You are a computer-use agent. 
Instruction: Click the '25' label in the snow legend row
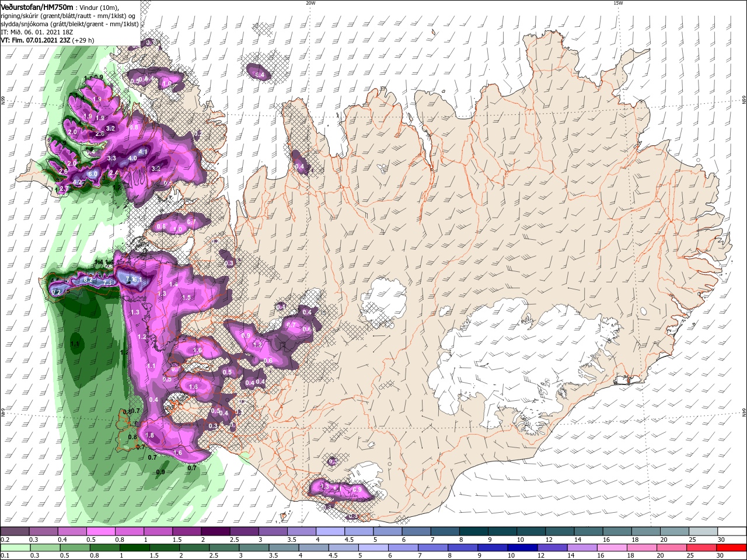[x=693, y=540]
